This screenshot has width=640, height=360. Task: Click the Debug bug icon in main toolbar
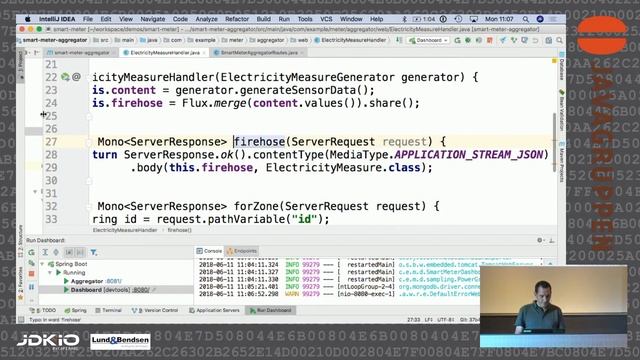click(x=468, y=40)
